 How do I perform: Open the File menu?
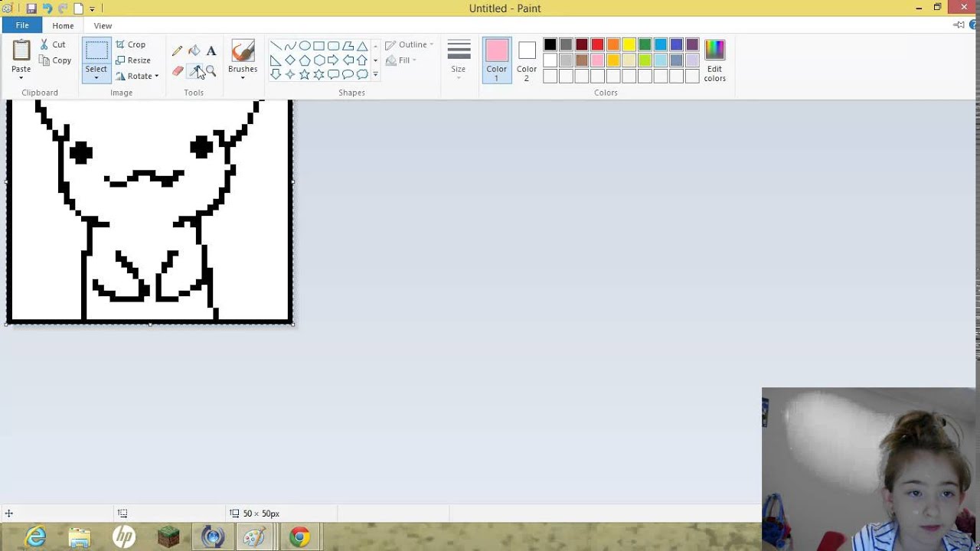tap(22, 25)
